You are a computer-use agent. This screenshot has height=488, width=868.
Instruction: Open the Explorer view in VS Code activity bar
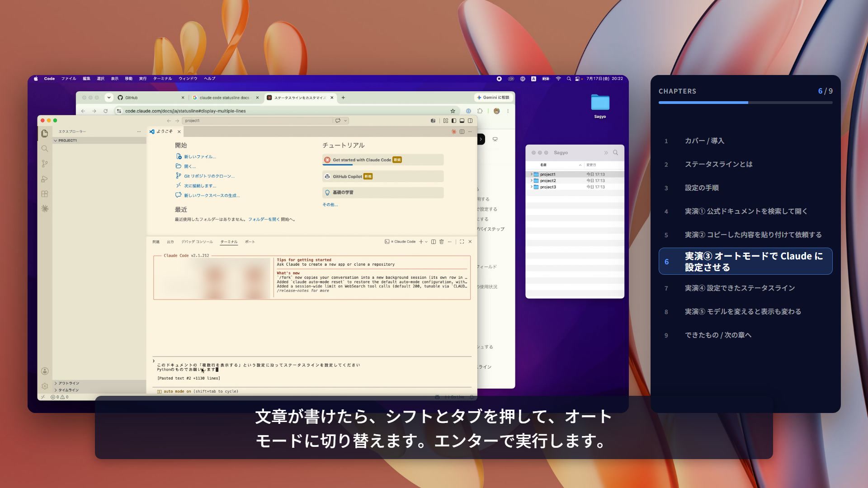click(x=45, y=133)
